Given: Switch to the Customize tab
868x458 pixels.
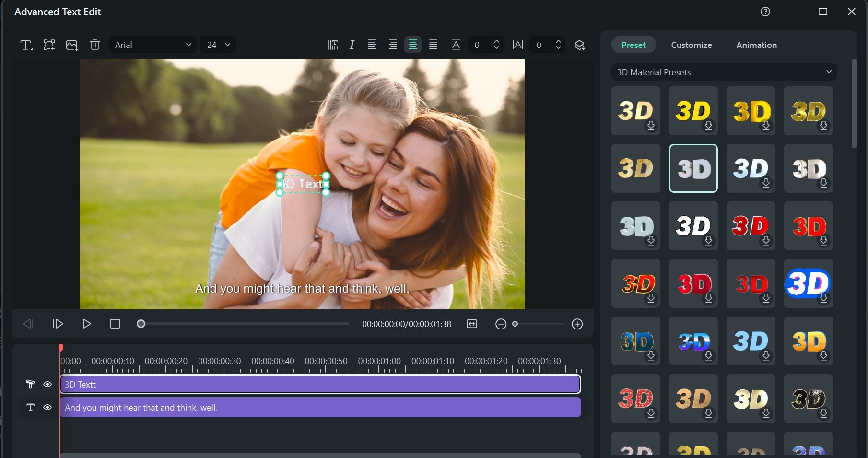Looking at the screenshot, I should pyautogui.click(x=692, y=45).
